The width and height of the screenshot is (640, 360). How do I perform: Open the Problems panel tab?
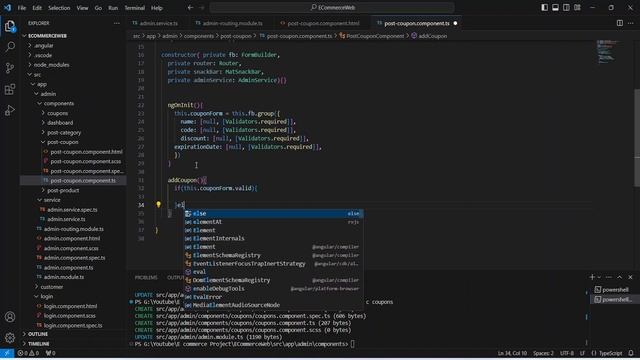click(146, 278)
